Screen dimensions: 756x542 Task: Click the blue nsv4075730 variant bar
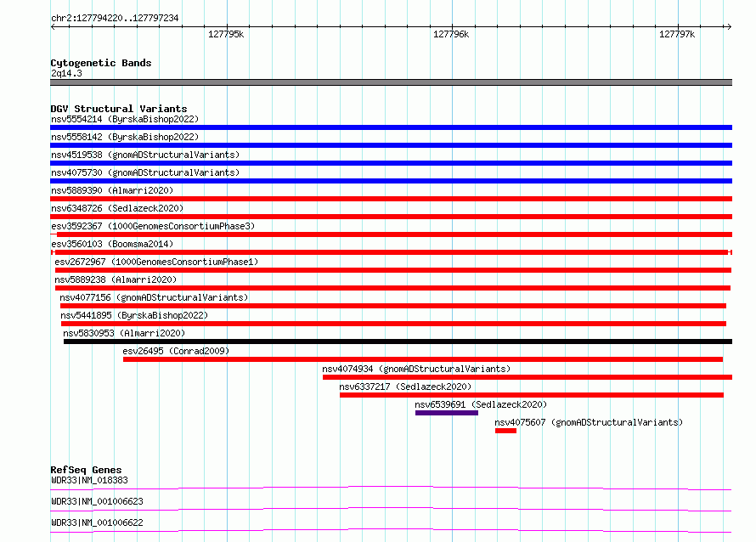point(391,181)
